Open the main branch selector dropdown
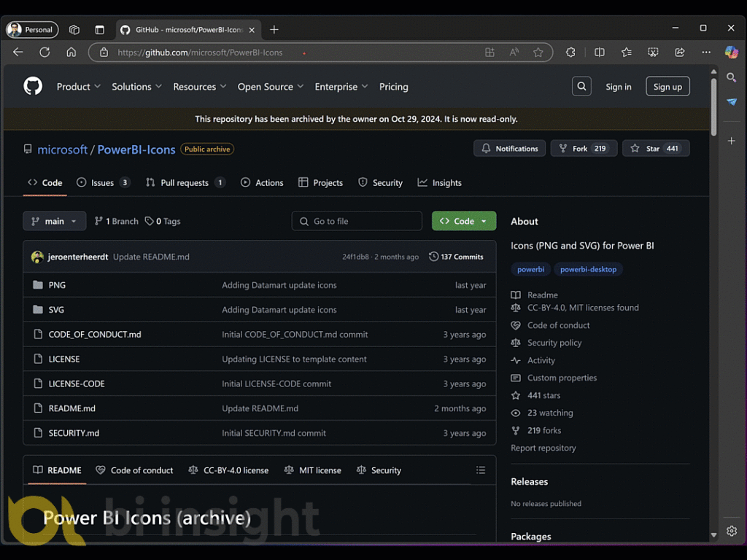The height and width of the screenshot is (560, 747). pos(54,221)
